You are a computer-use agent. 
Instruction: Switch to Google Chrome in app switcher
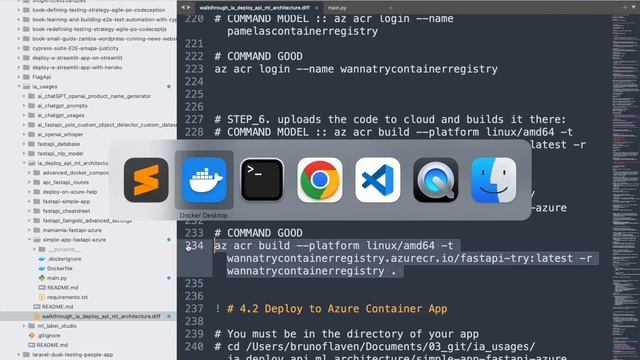click(x=320, y=180)
